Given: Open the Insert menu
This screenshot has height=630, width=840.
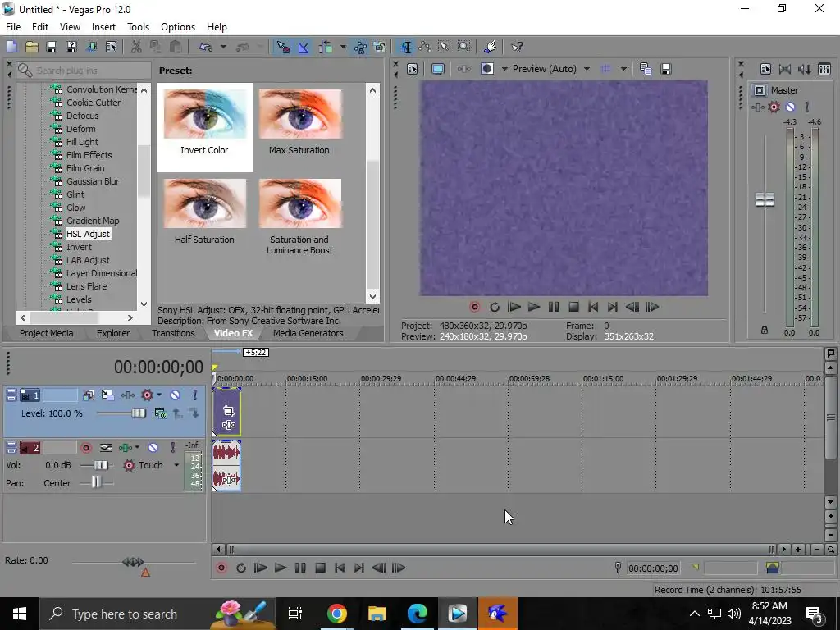Looking at the screenshot, I should [103, 27].
